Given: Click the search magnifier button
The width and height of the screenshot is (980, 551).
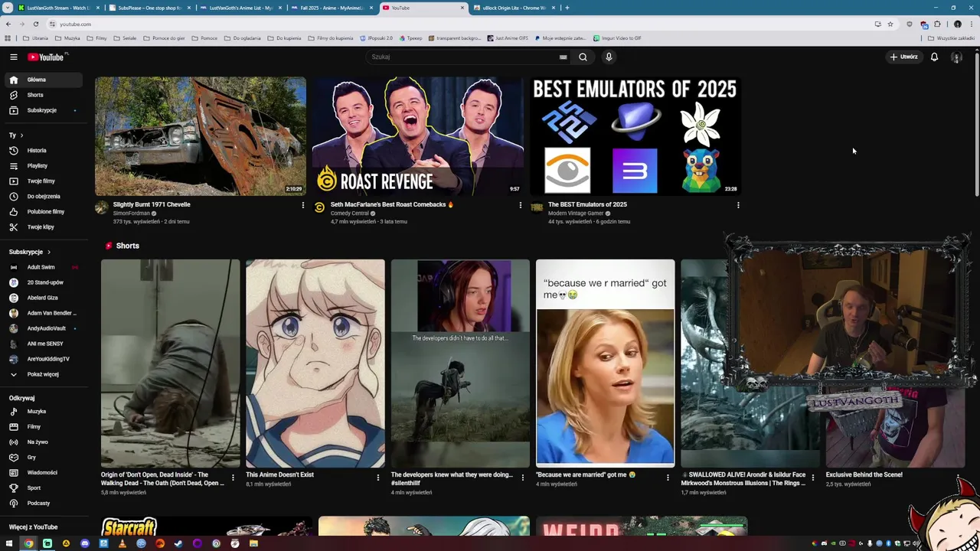Looking at the screenshot, I should click(583, 57).
